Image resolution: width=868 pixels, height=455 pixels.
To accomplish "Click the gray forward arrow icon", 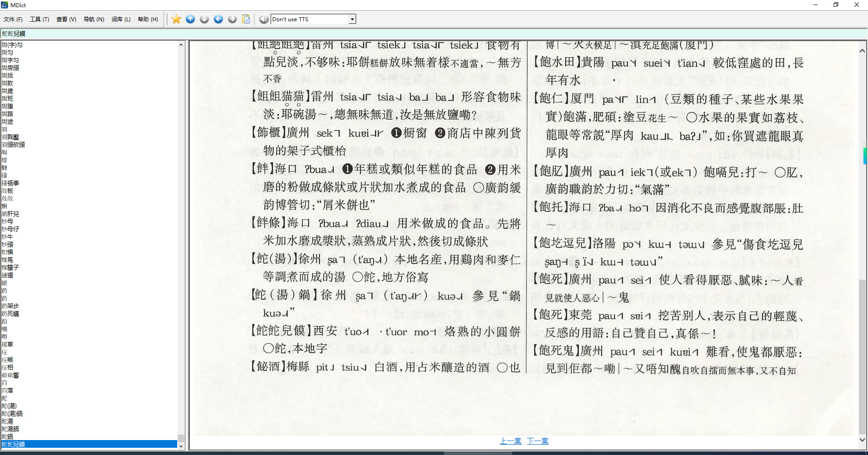I will click(x=232, y=19).
